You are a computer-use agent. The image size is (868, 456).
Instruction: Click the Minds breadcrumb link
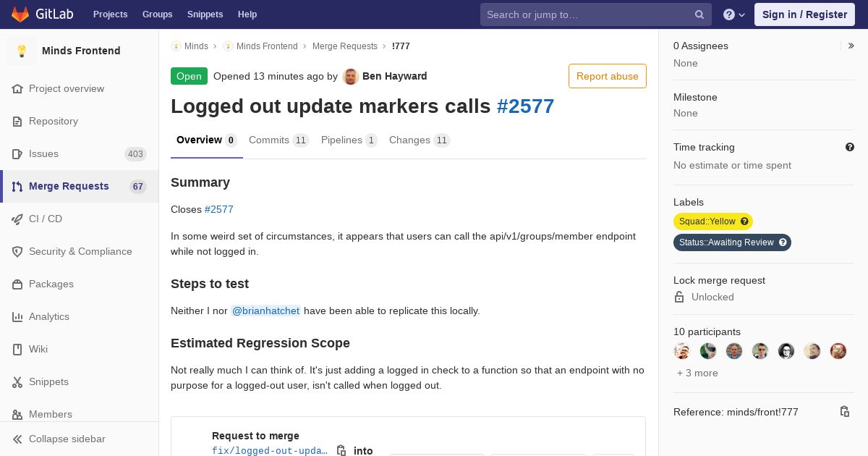196,46
